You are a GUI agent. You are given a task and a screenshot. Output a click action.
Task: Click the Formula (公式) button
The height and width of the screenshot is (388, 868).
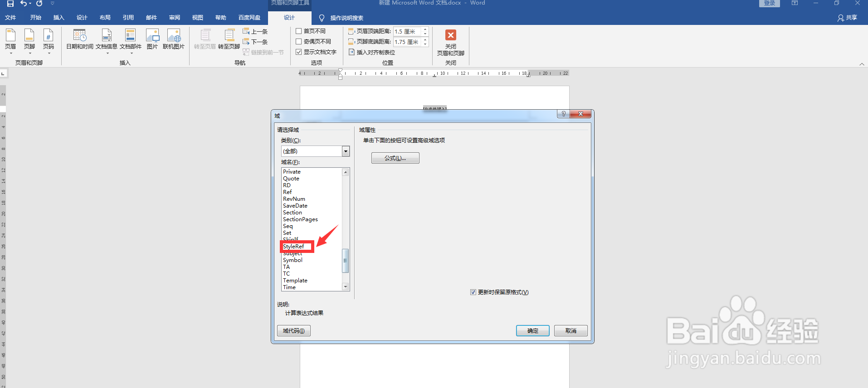coord(395,158)
